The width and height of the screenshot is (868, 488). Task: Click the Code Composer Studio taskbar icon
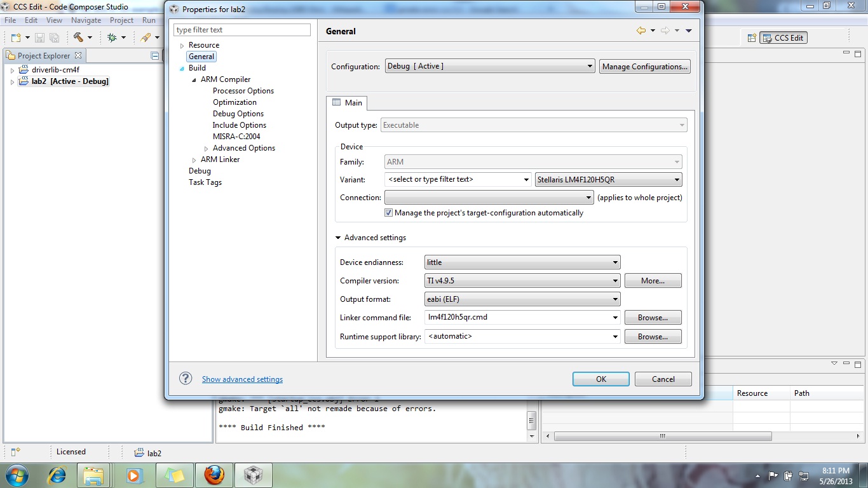click(254, 475)
